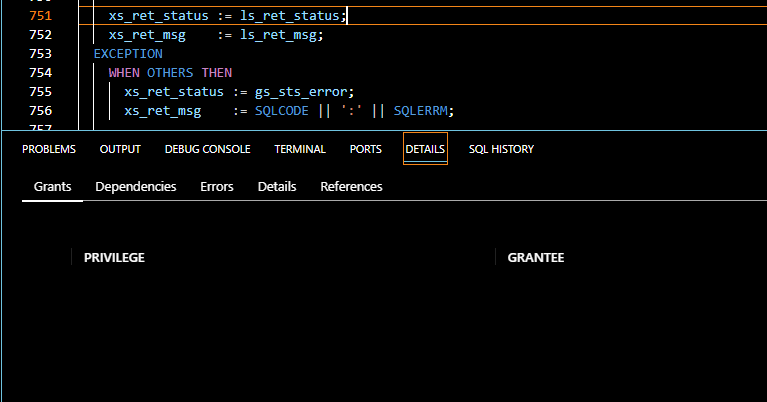Open the PROBLEMS panel tab

[49, 149]
